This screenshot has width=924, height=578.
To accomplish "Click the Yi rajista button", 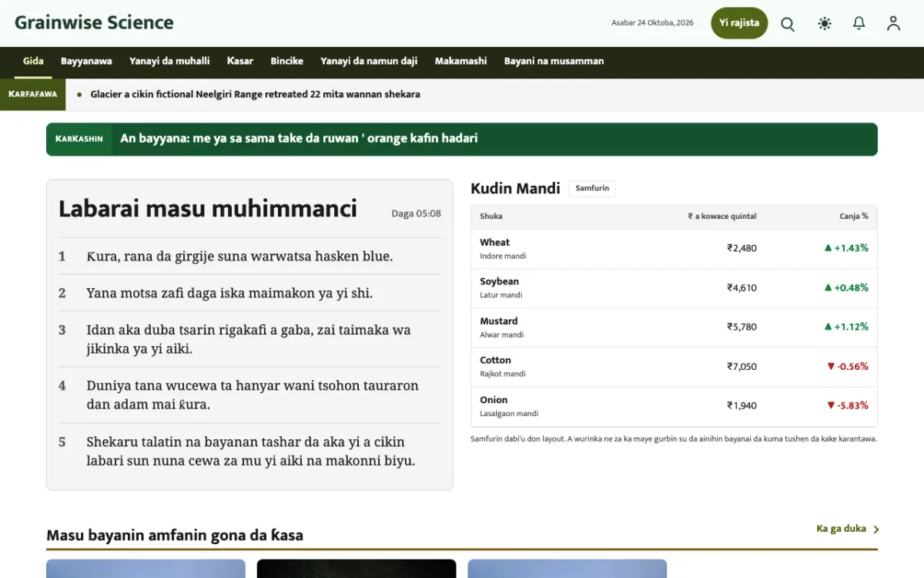I will pyautogui.click(x=739, y=23).
